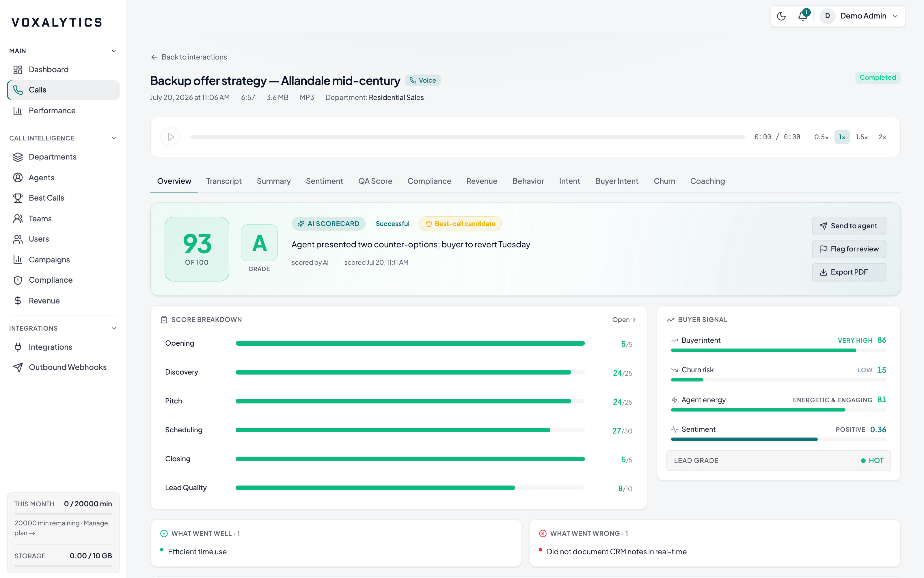This screenshot has height=578, width=924.
Task: Click the D user avatar
Action: (827, 16)
